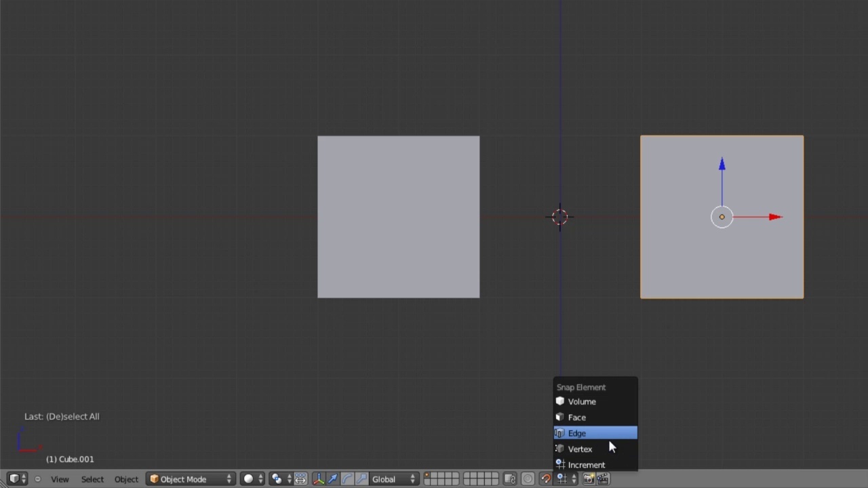Open the Select menu
The height and width of the screenshot is (488, 868).
92,479
